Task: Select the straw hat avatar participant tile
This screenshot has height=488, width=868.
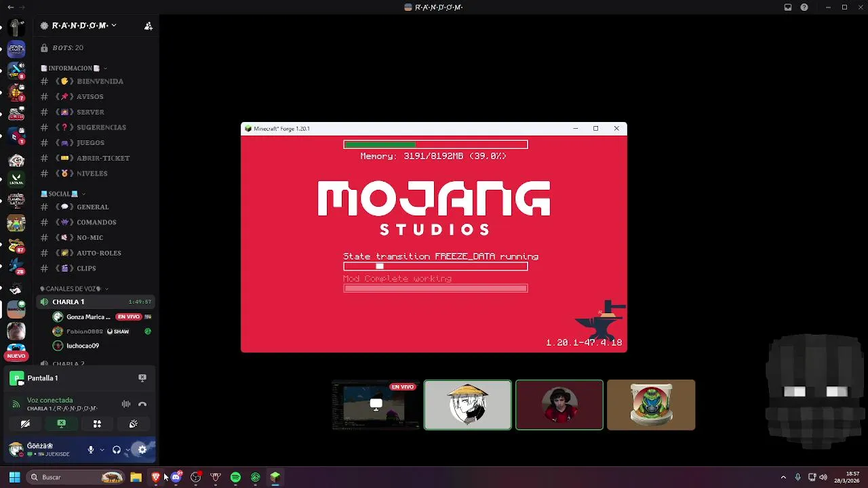Action: click(x=468, y=405)
